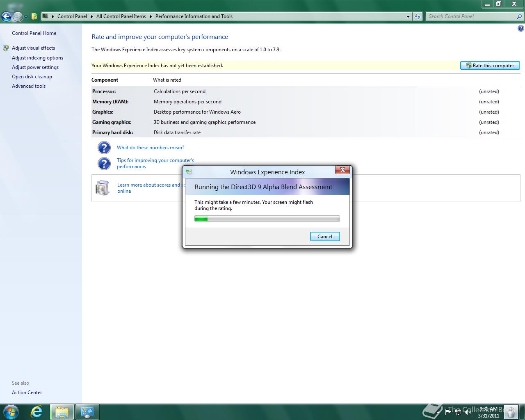
Task: Select Control Panel breadcrumb
Action: click(x=72, y=16)
